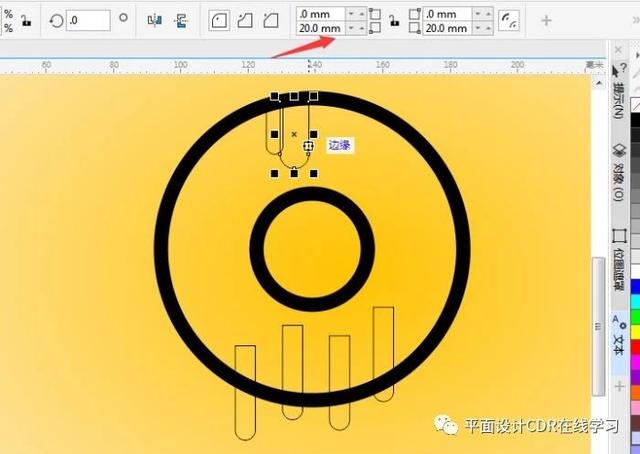The width and height of the screenshot is (640, 454).
Task: Pick the cyan swatch in the color palette
Action: tap(636, 302)
